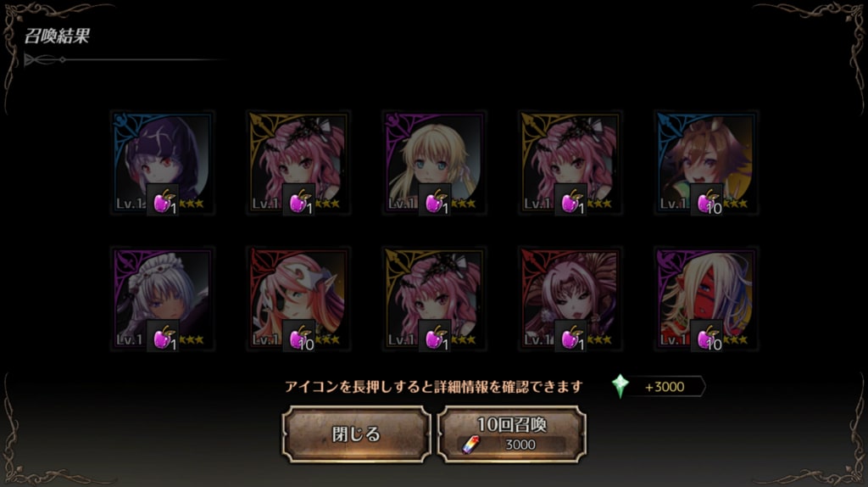
Task: Select the eyepatch elf character in the red frame
Action: coord(299,299)
